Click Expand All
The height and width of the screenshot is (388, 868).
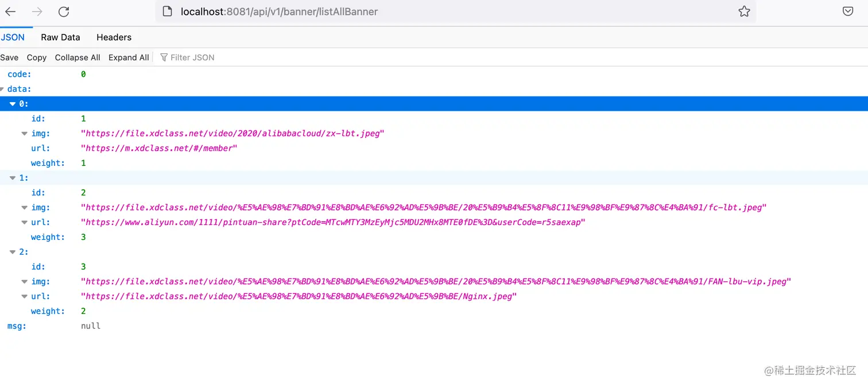(129, 57)
